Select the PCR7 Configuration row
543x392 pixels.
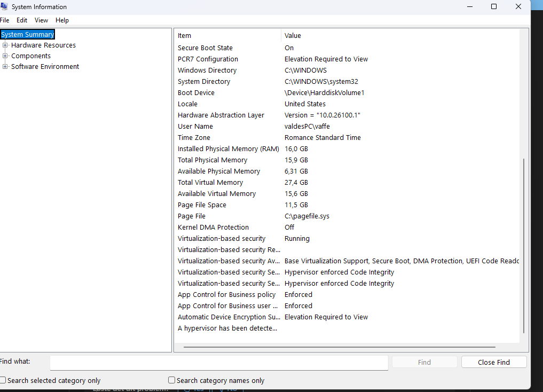[x=348, y=59]
